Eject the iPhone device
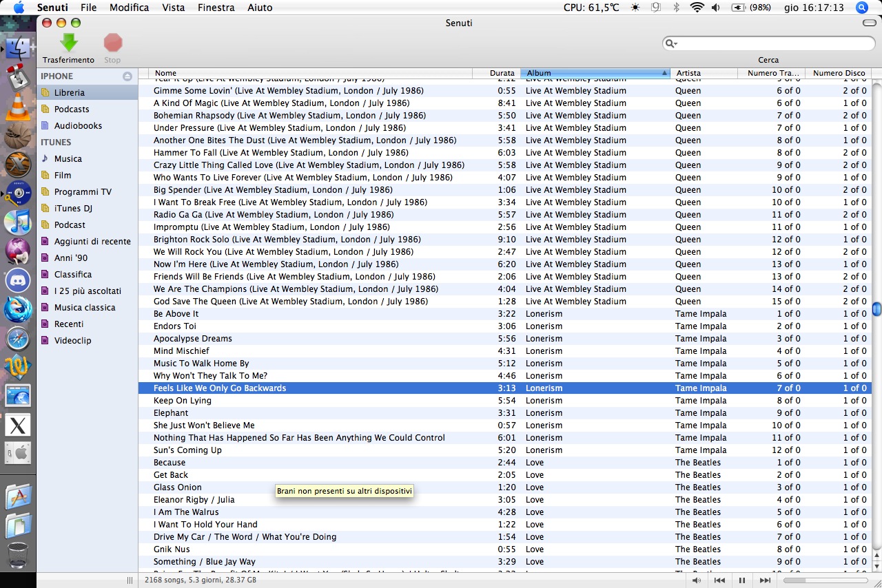Viewport: 882px width, 588px height. [127, 76]
